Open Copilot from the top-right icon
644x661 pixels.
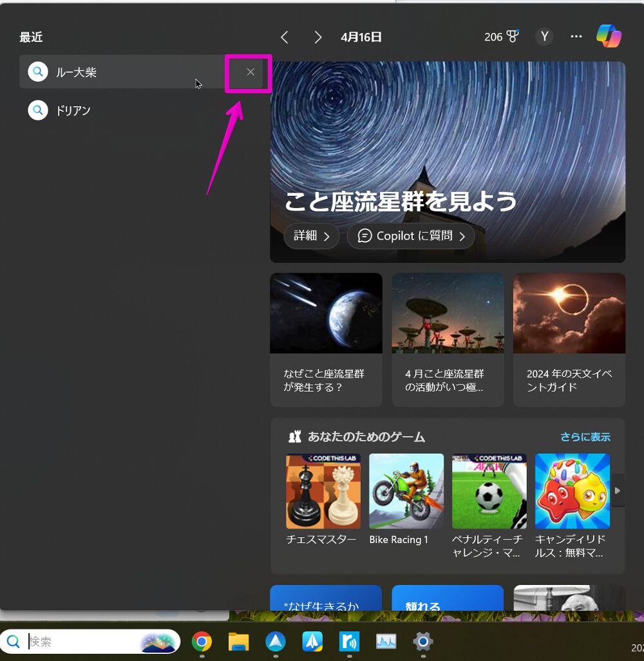point(608,37)
